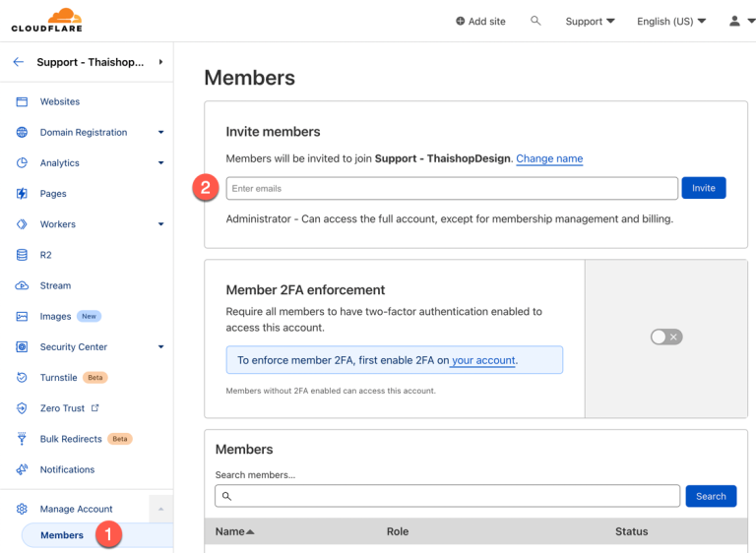Open account switcher arrow beside Support - Thaishop
The height and width of the screenshot is (553, 756).
[x=161, y=62]
